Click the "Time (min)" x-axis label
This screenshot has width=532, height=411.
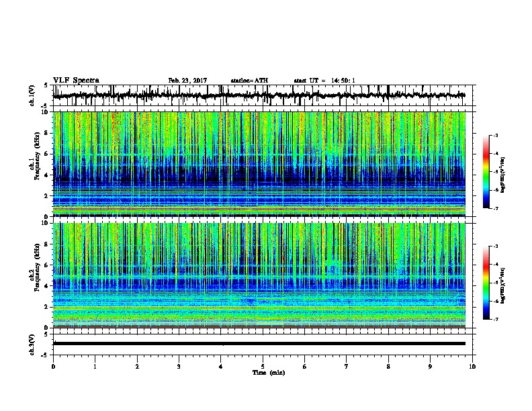tap(269, 373)
